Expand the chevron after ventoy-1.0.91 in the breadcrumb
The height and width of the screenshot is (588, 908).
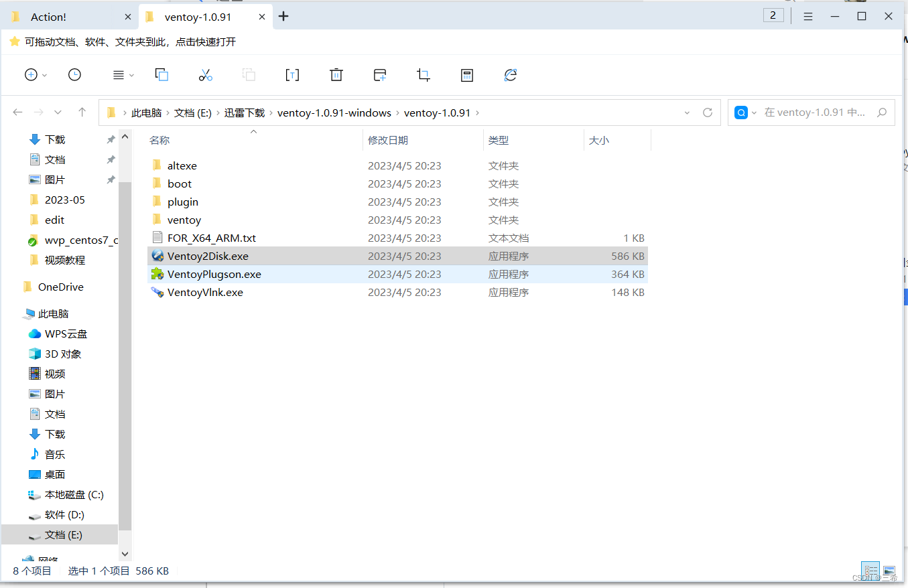pos(478,113)
